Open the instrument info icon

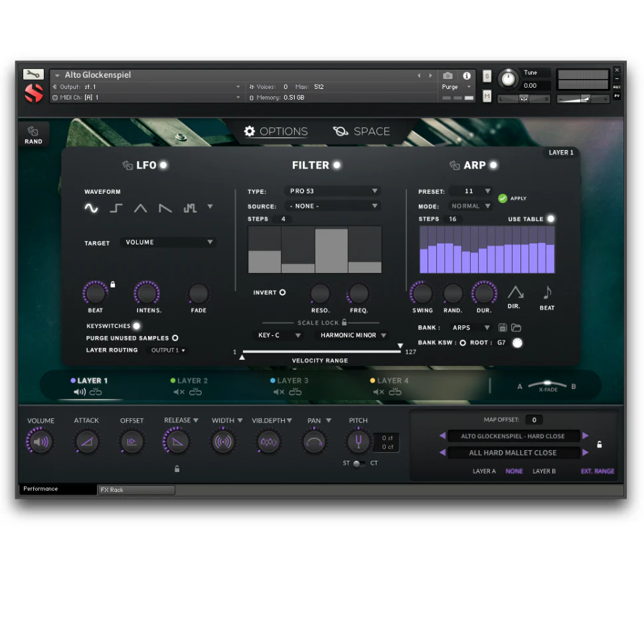click(467, 76)
